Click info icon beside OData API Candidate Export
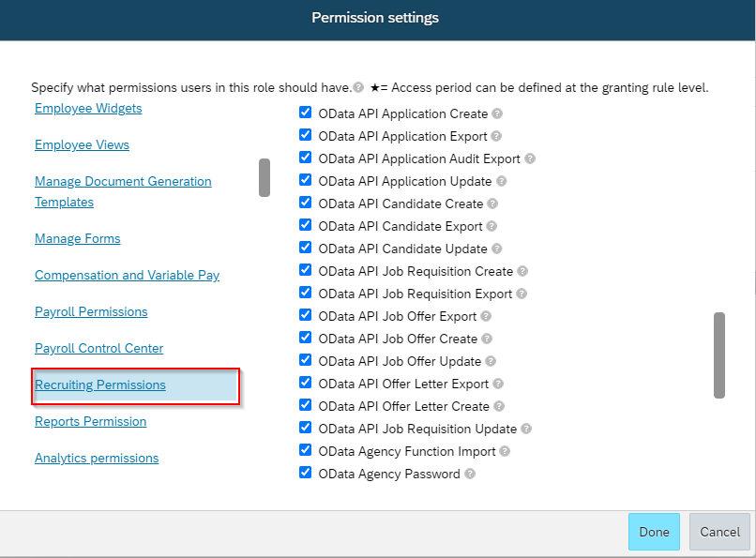Image resolution: width=756 pixels, height=558 pixels. 491,226
